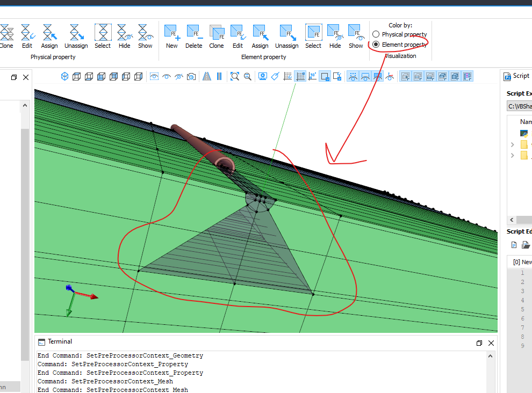Create a New element property
The width and height of the screenshot is (532, 393).
tap(171, 37)
